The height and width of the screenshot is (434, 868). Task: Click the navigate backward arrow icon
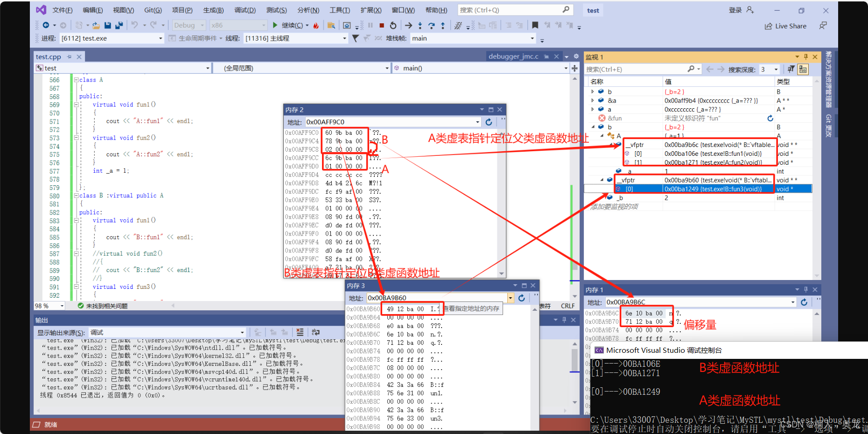46,25
